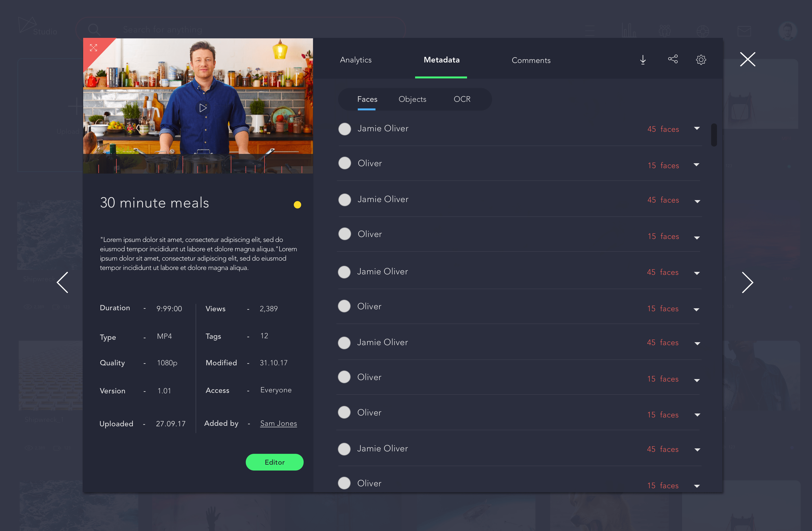Viewport: 812px width, 531px height.
Task: Select the circle of the topmost Jamie Oliver row
Action: pos(344,129)
